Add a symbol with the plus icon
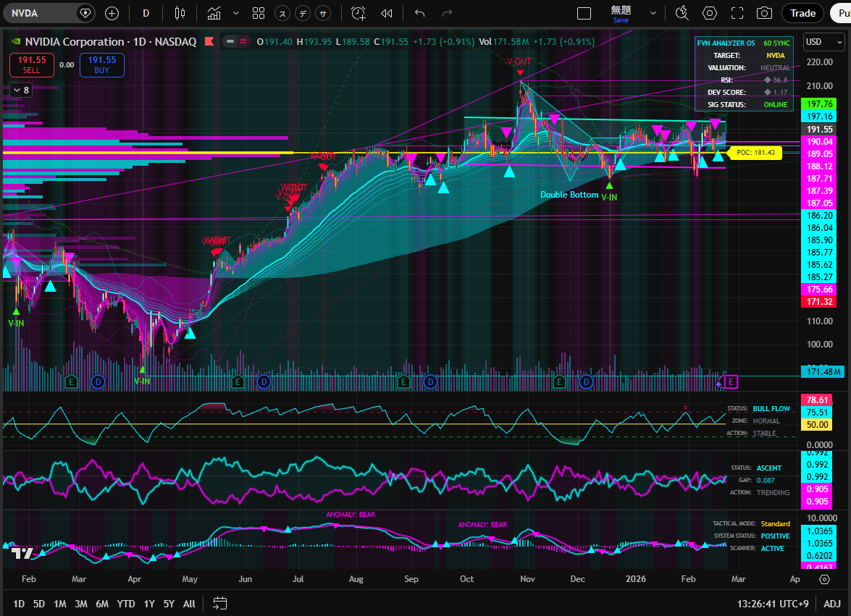 (x=112, y=14)
